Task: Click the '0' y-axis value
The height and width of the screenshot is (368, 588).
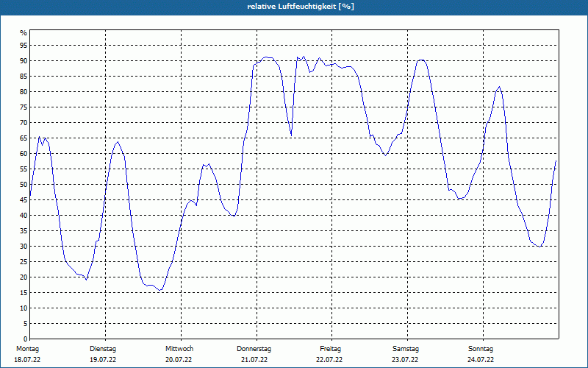Action: click(x=25, y=339)
